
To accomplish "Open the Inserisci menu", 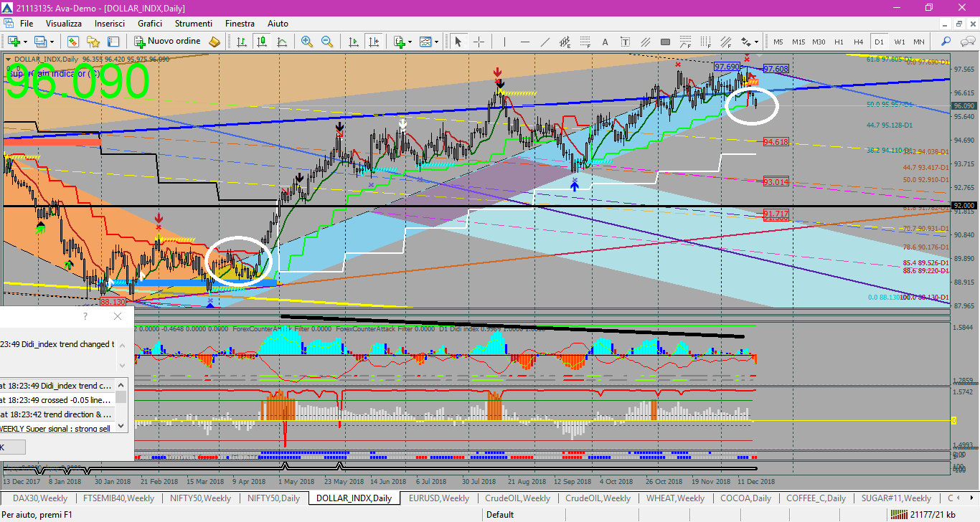I will 110,24.
